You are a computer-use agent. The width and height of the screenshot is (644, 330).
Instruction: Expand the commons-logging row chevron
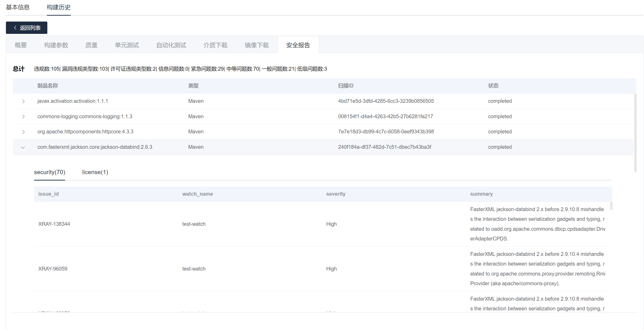[23, 116]
